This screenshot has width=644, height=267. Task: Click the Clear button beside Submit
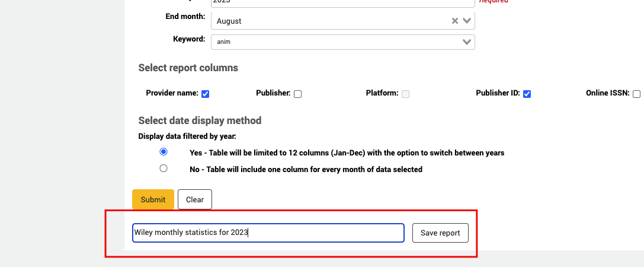pyautogui.click(x=195, y=199)
